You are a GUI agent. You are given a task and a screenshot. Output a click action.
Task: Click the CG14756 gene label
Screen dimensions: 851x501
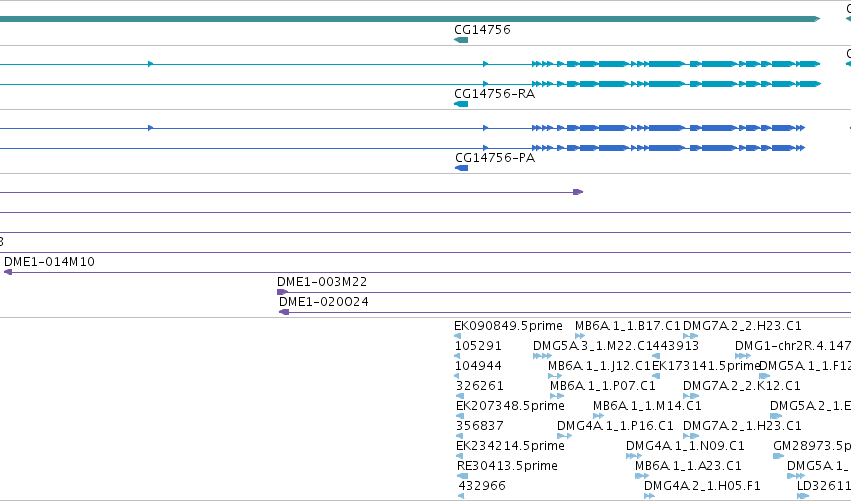[x=482, y=30]
